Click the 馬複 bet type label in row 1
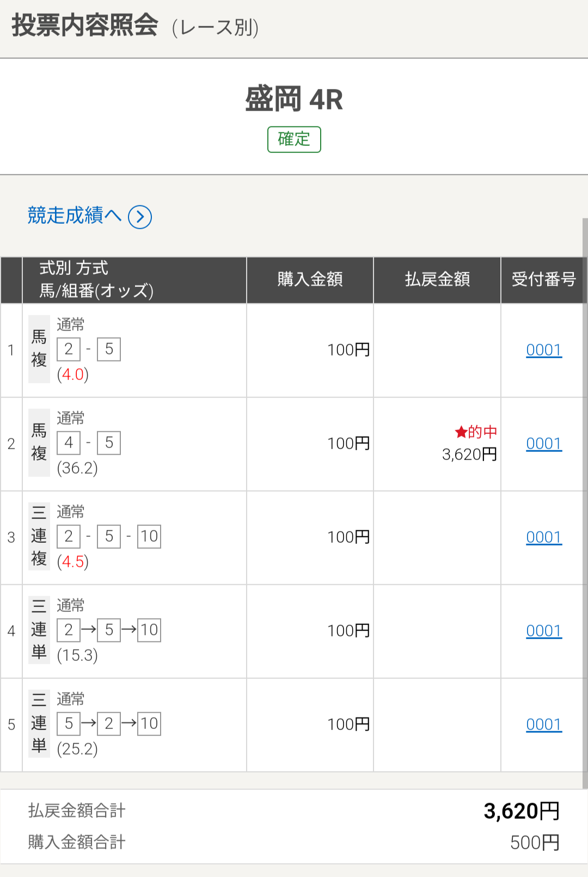588x877 pixels. tap(39, 349)
